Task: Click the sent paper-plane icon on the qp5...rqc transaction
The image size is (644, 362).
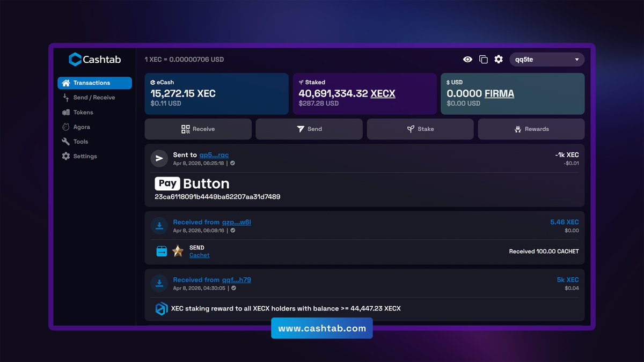Action: click(159, 159)
